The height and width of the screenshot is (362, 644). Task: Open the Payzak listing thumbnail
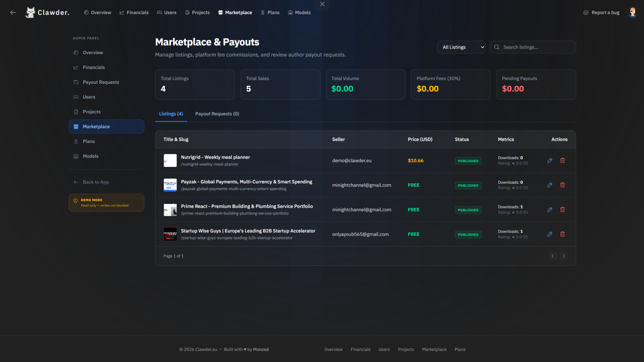pyautogui.click(x=170, y=185)
